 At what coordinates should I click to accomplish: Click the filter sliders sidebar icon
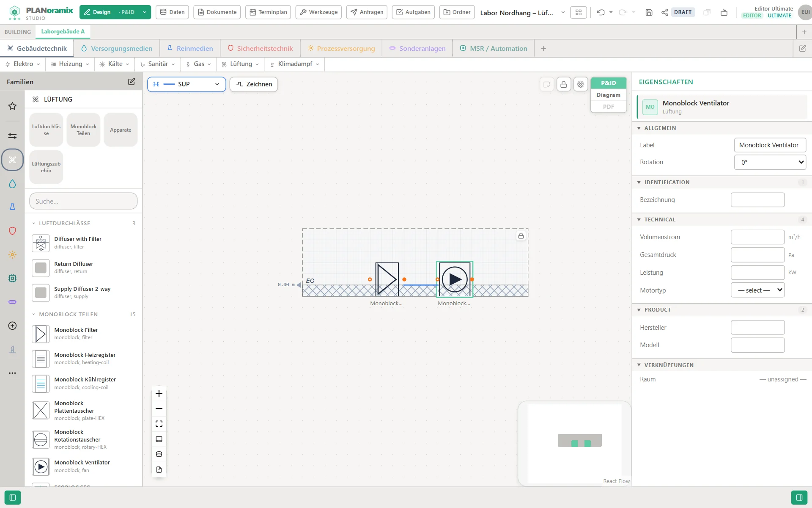coord(12,136)
